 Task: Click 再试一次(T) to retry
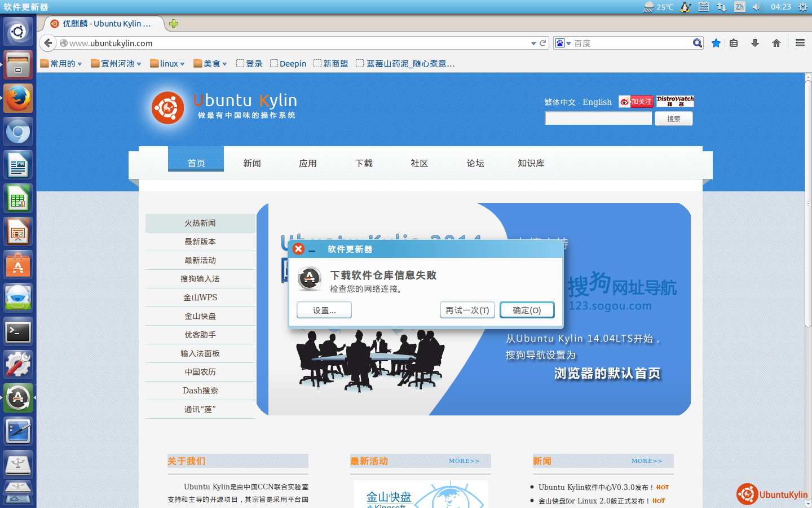pyautogui.click(x=467, y=310)
